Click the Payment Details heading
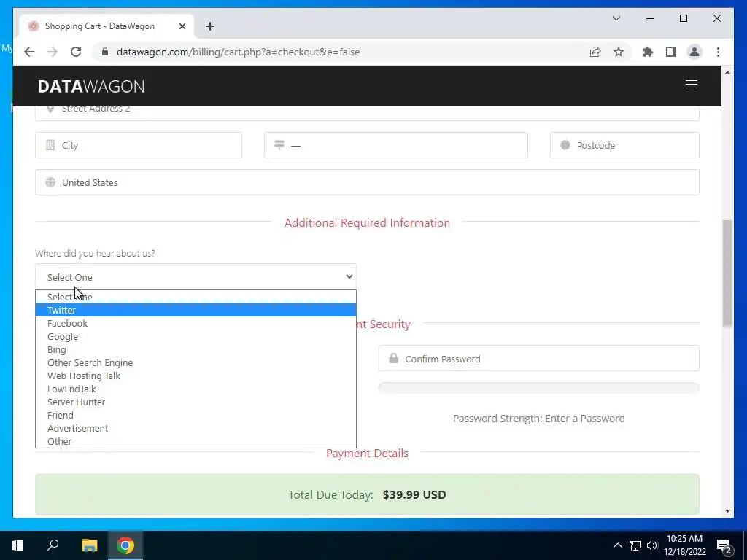 [x=368, y=454]
